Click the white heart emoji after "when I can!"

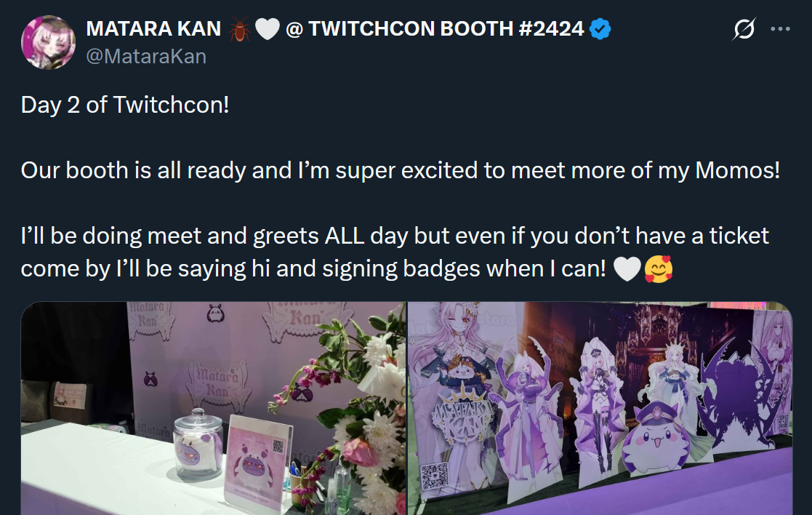[x=627, y=269]
